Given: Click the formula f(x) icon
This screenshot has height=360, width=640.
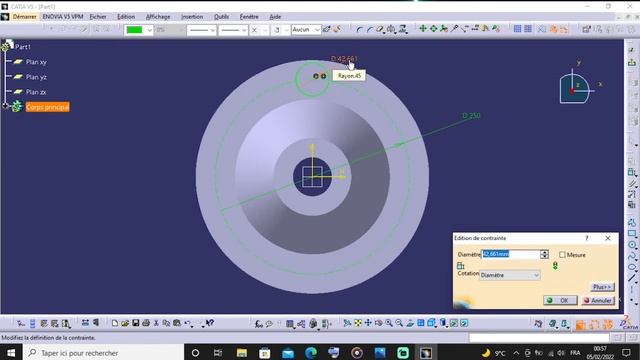Looking at the screenshot, I should [259, 324].
